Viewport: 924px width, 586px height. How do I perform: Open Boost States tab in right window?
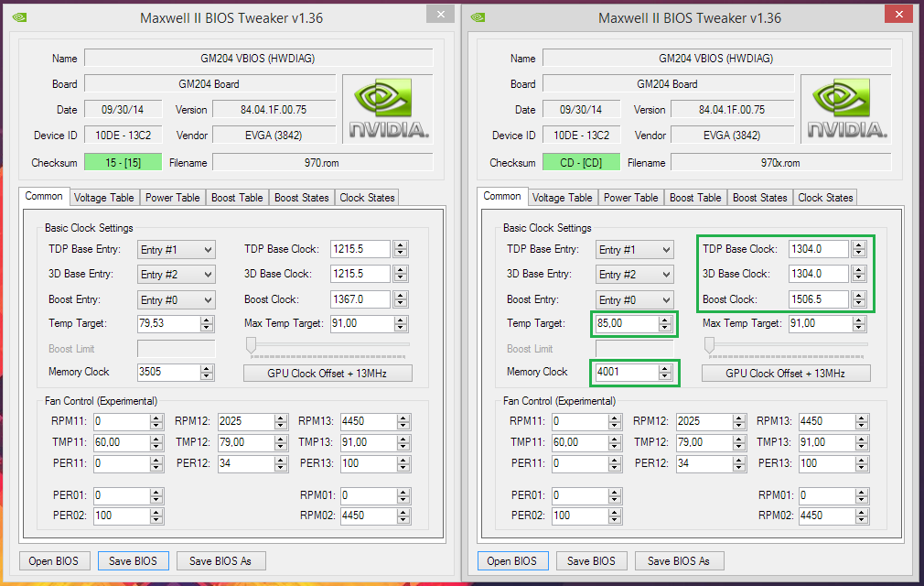coord(760,198)
